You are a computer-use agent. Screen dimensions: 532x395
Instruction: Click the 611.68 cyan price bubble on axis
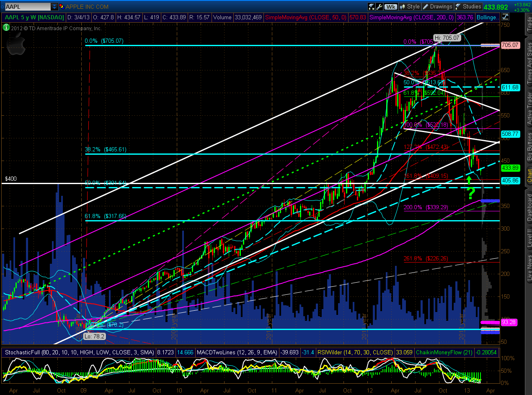[x=510, y=87]
